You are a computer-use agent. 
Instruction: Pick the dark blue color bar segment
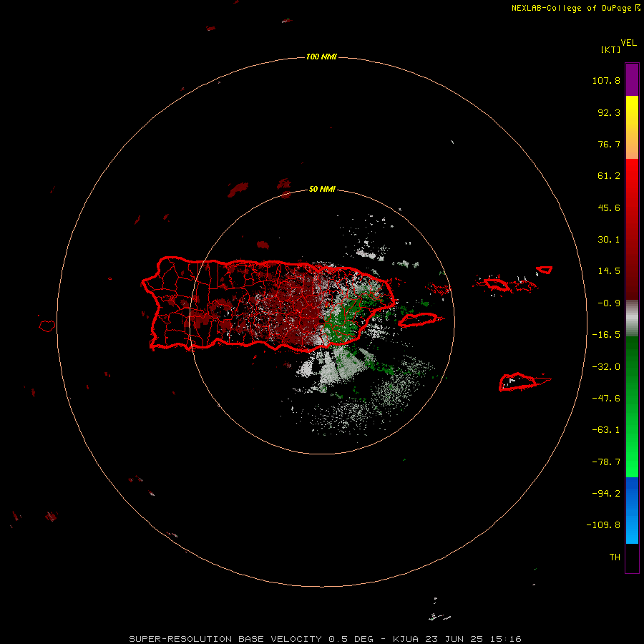point(632,493)
